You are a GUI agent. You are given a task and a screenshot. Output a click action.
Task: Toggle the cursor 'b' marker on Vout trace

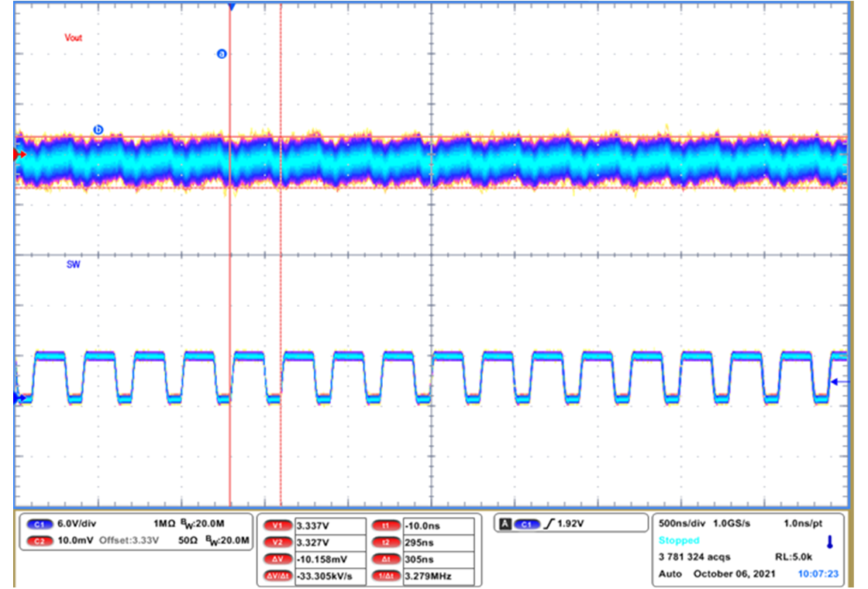coord(98,129)
